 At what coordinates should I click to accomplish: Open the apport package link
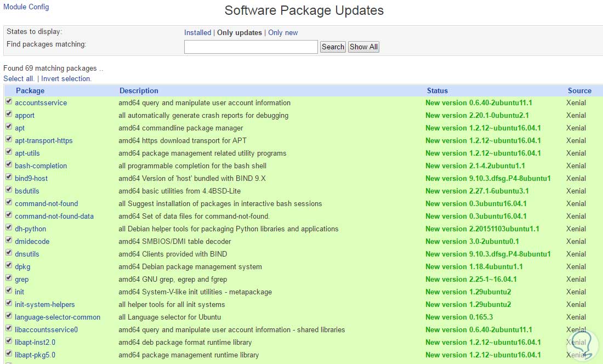point(25,116)
